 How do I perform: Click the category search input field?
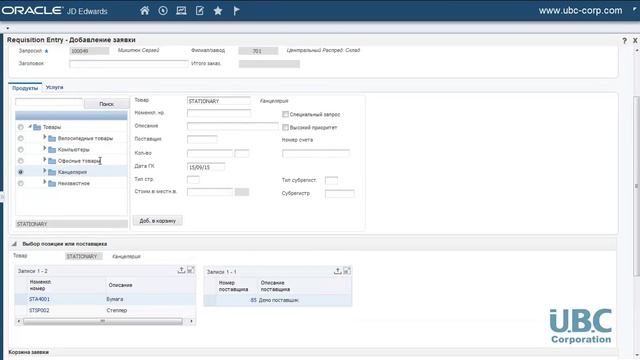coord(49,102)
